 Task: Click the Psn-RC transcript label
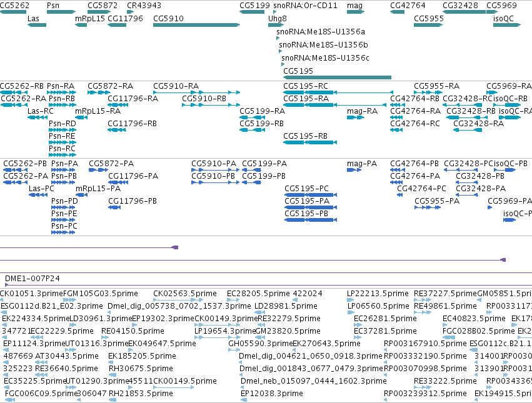coord(62,149)
